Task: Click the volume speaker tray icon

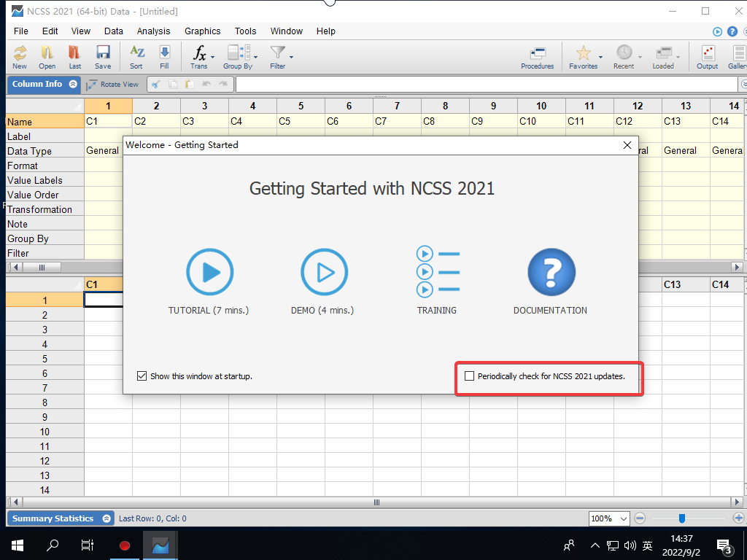Action: (630, 545)
